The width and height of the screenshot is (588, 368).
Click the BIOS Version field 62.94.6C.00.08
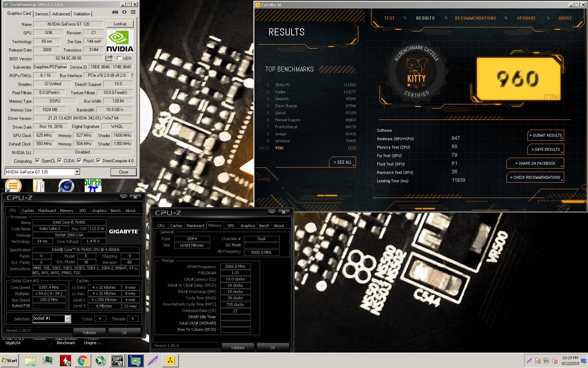click(69, 59)
